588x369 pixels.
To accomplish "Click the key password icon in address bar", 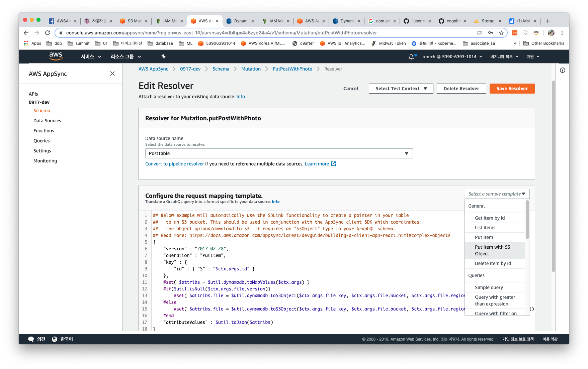I will (x=490, y=33).
